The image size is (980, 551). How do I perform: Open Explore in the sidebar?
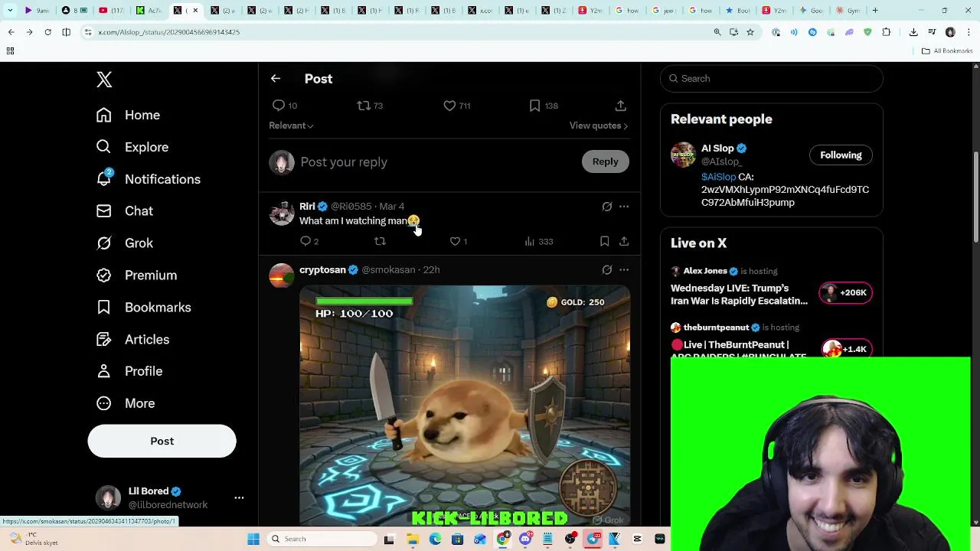tap(132, 147)
